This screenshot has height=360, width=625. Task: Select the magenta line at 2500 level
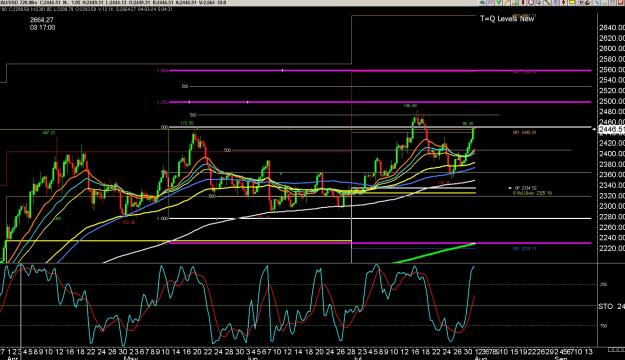(x=381, y=102)
